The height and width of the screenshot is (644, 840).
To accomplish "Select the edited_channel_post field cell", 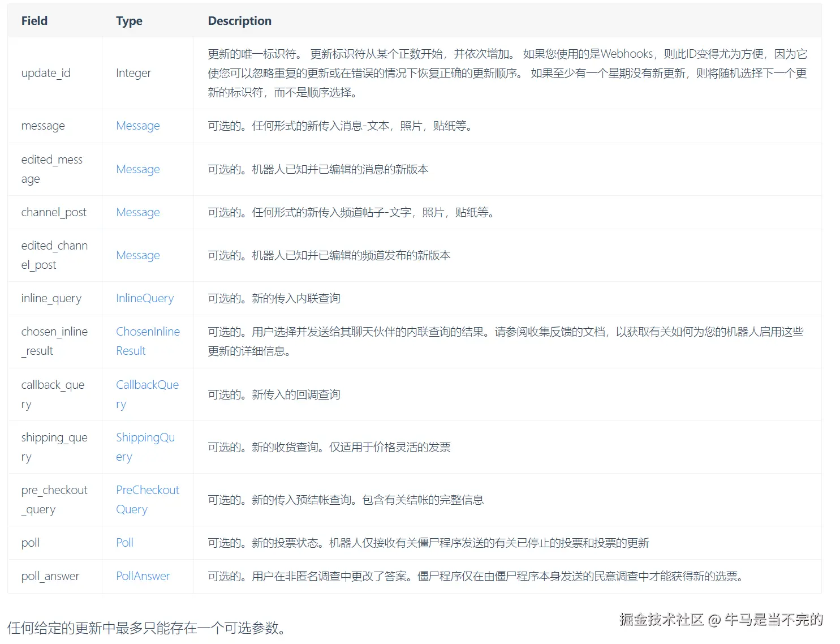I will (55, 255).
